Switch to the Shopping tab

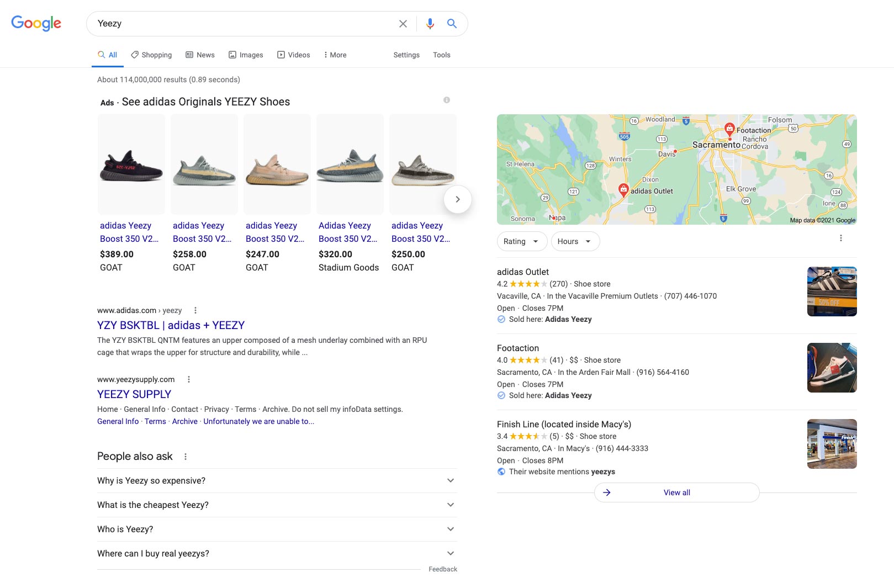(151, 55)
